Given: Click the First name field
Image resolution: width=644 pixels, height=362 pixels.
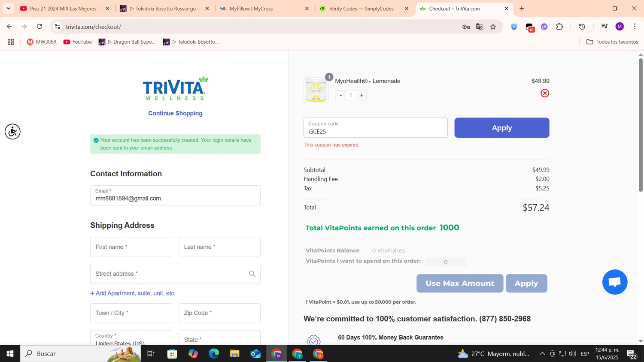Looking at the screenshot, I should pyautogui.click(x=131, y=247).
